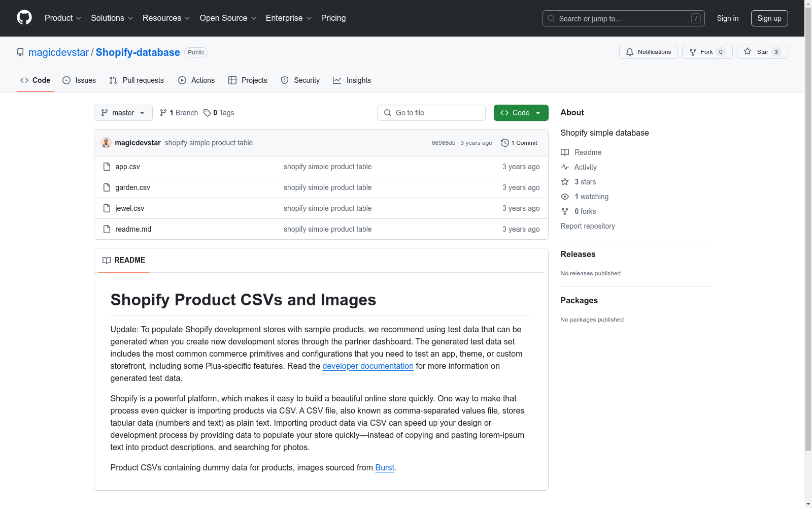The width and height of the screenshot is (812, 508).
Task: Click the GitHub logo icon
Action: point(24,18)
